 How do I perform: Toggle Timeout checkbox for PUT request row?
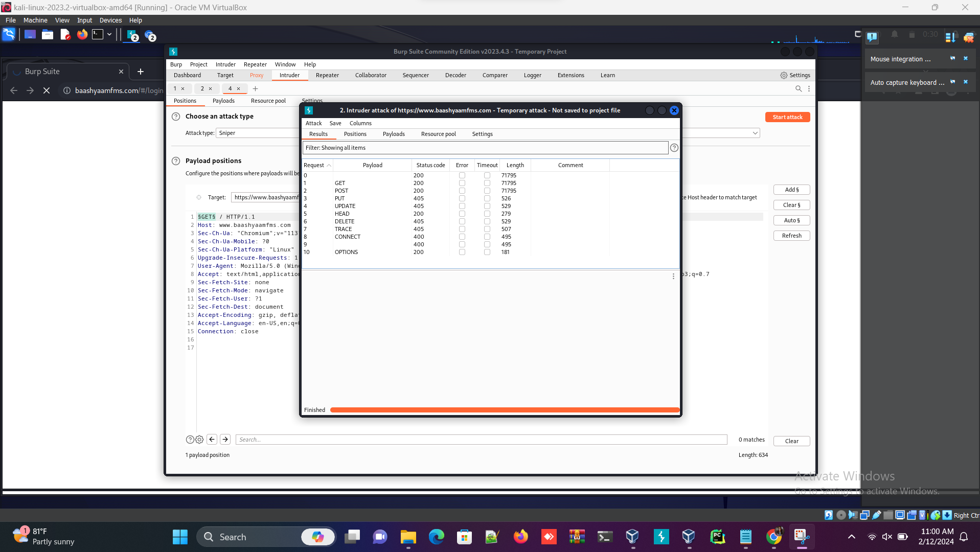(487, 198)
